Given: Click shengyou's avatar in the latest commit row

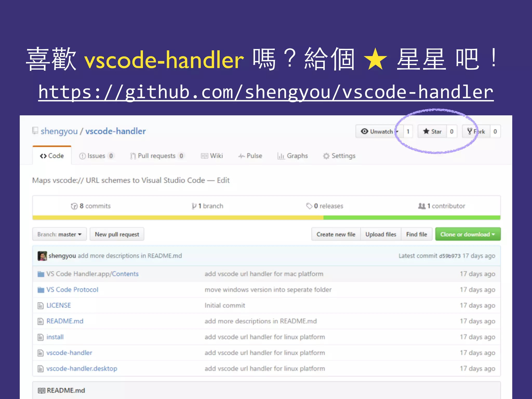Looking at the screenshot, I should pos(42,256).
